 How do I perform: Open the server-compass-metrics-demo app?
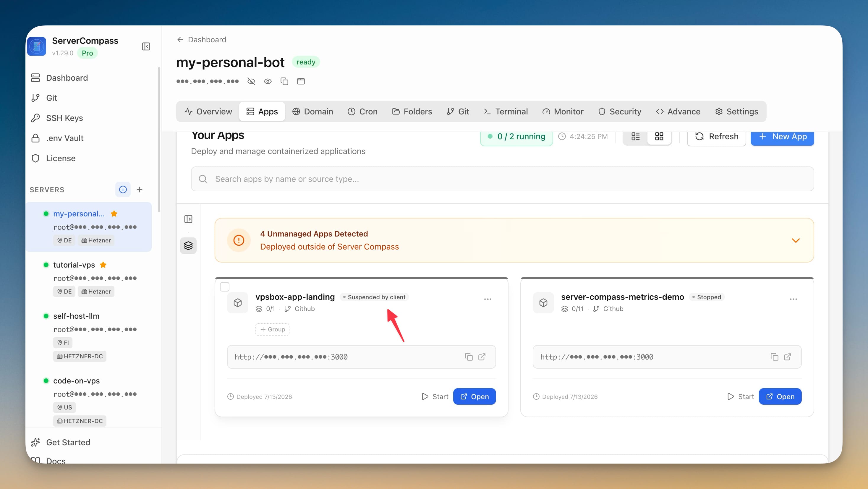[780, 397]
